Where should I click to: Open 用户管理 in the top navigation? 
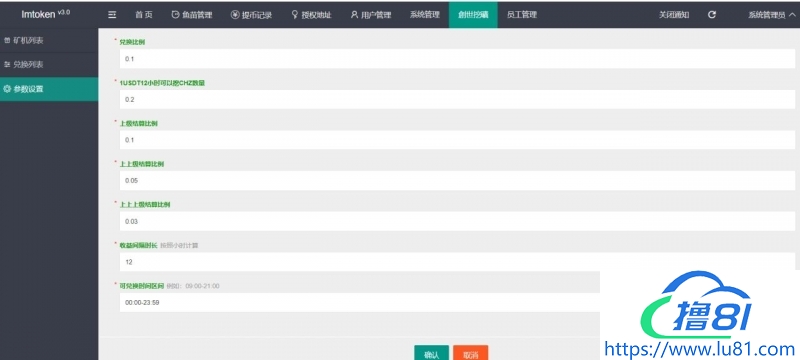[x=371, y=15]
